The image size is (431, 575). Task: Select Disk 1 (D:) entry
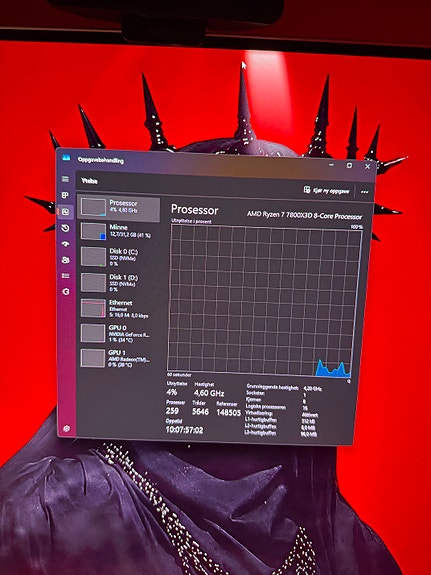click(119, 283)
